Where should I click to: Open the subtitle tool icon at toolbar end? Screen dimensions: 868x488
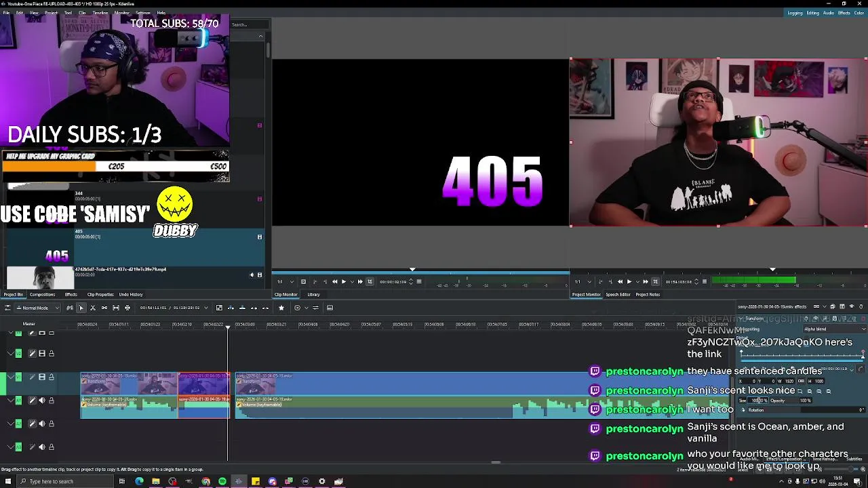[330, 308]
